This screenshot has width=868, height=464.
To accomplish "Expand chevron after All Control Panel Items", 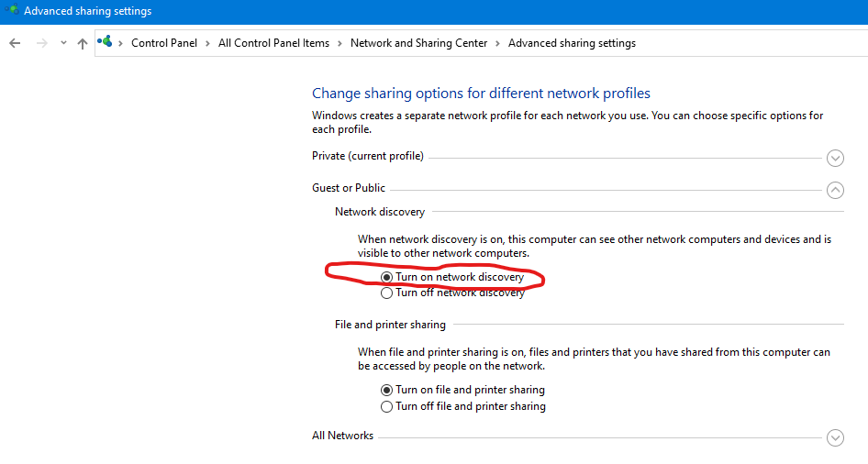I will pyautogui.click(x=339, y=44).
